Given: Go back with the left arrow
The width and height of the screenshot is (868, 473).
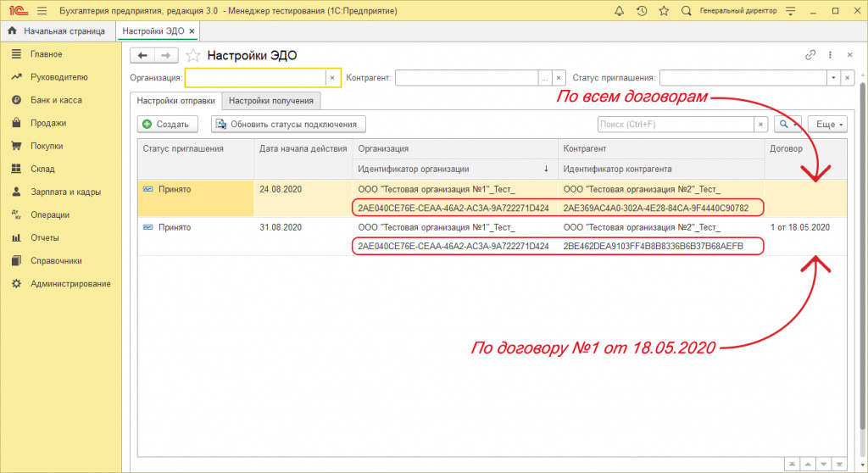Looking at the screenshot, I should click(142, 55).
